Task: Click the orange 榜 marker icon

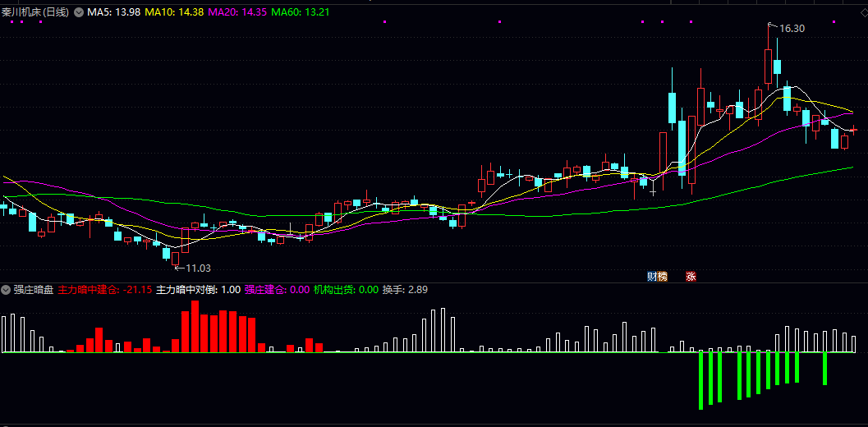Action: tap(663, 277)
